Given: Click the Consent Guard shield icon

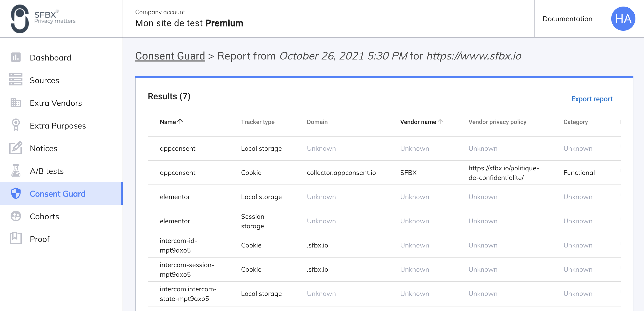Looking at the screenshot, I should pos(16,194).
